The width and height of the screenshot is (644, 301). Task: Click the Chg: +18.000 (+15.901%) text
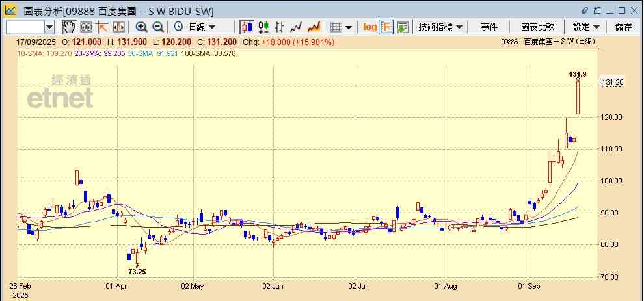click(x=288, y=42)
